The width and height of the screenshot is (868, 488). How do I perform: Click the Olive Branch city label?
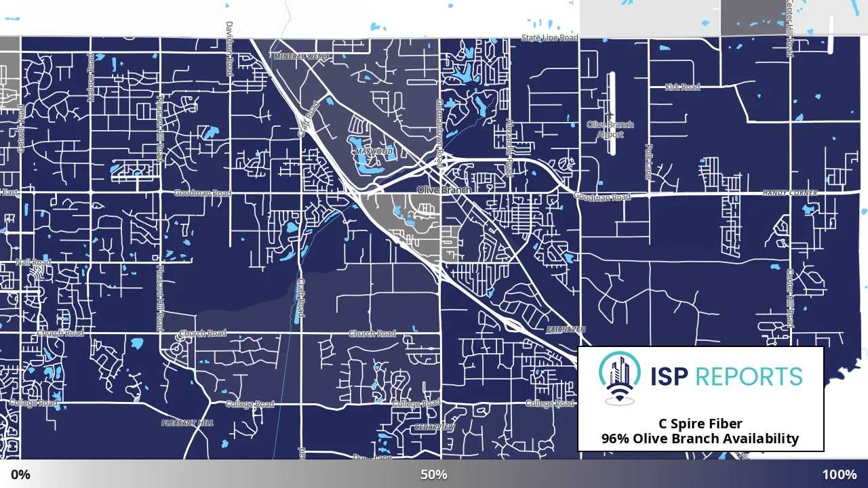444,190
